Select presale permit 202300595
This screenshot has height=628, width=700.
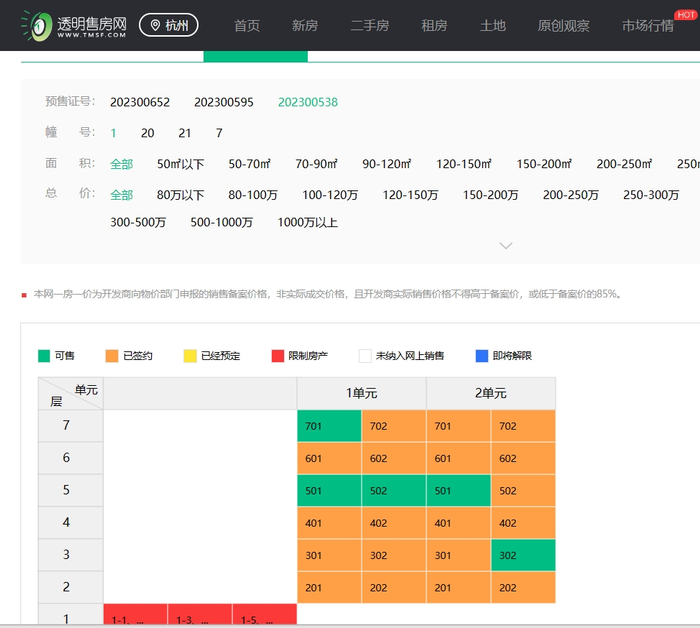pos(224,102)
